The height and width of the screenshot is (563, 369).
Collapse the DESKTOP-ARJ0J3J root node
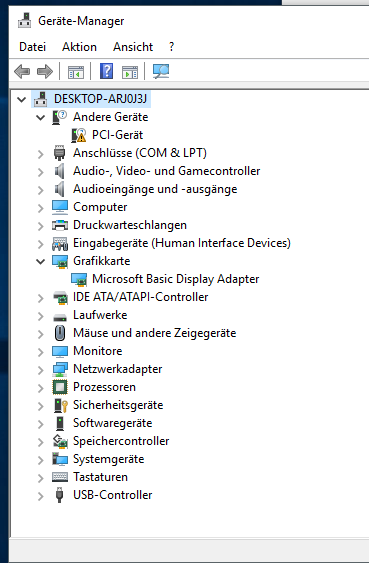click(22, 99)
